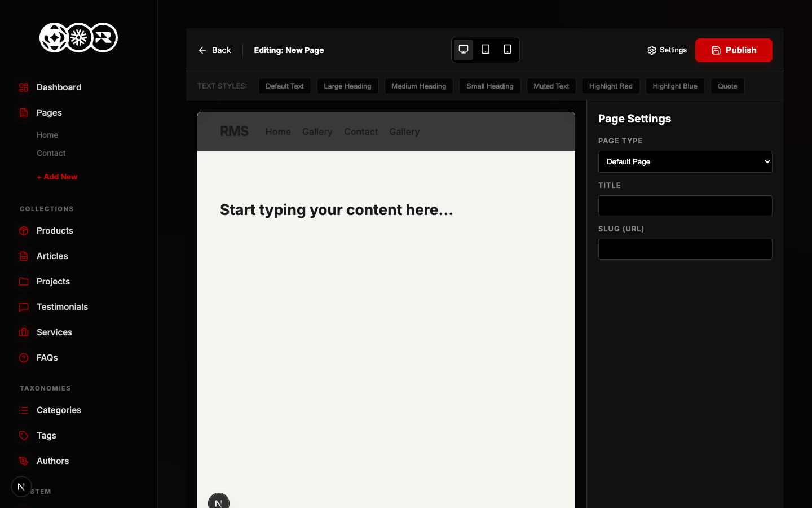Click the save icon on Publish
The width and height of the screenshot is (812, 508).
tap(716, 50)
